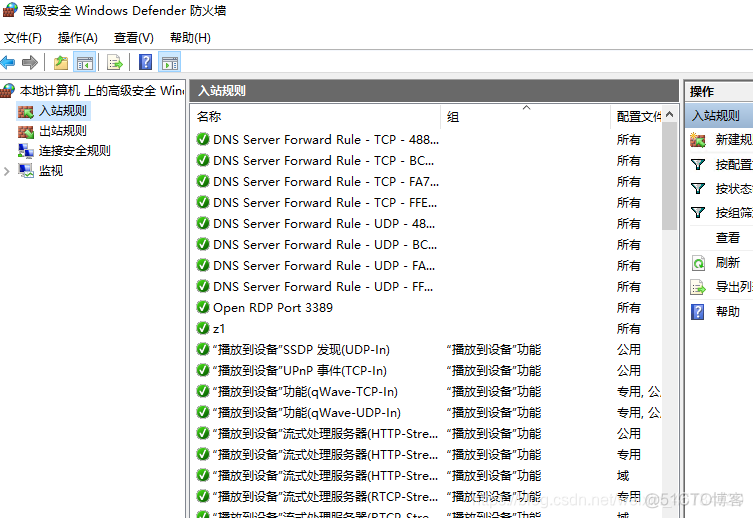Select rule DNS Server Forward Rule UDP FF

[323, 287]
